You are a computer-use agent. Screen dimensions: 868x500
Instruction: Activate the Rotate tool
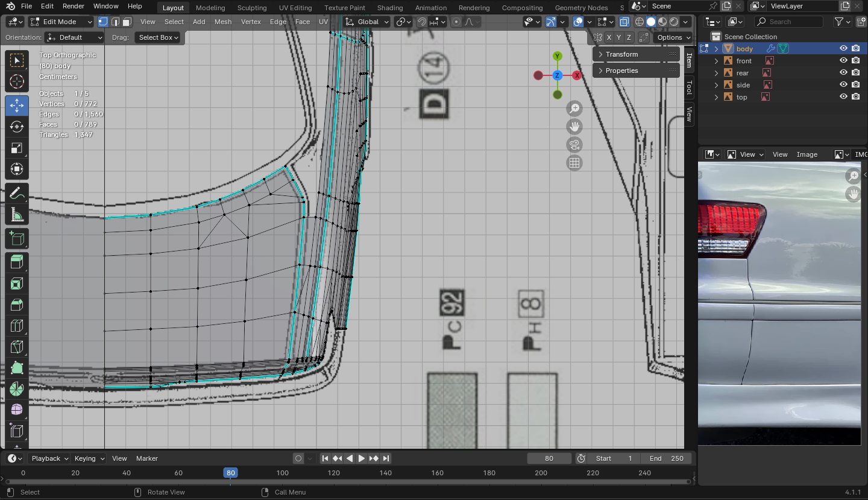(x=17, y=127)
